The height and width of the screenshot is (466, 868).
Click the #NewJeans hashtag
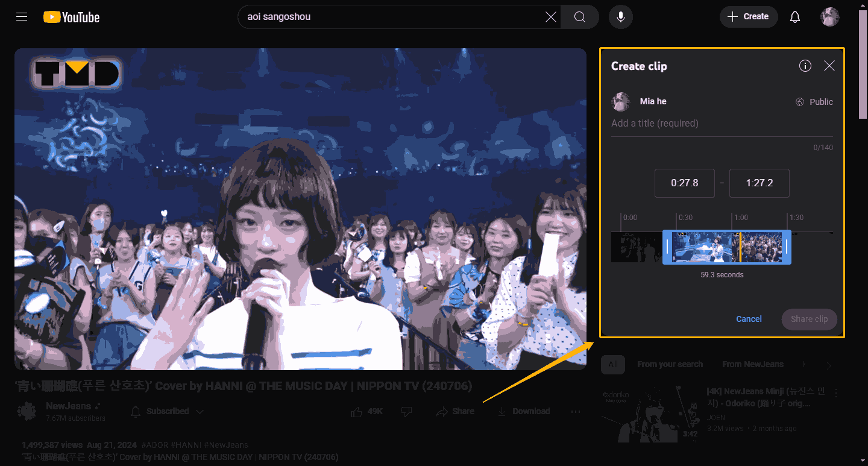tap(226, 445)
